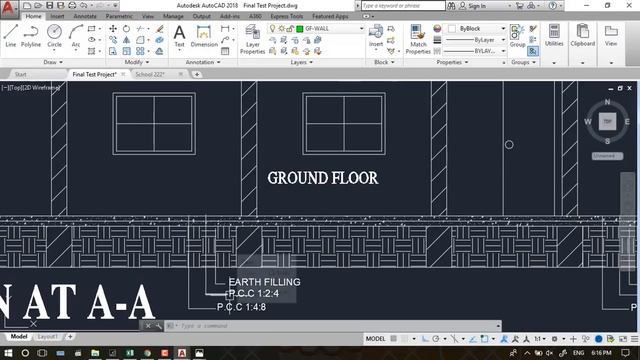Click the viewport controls label [-][Top][2D Wireframe]

31,87
